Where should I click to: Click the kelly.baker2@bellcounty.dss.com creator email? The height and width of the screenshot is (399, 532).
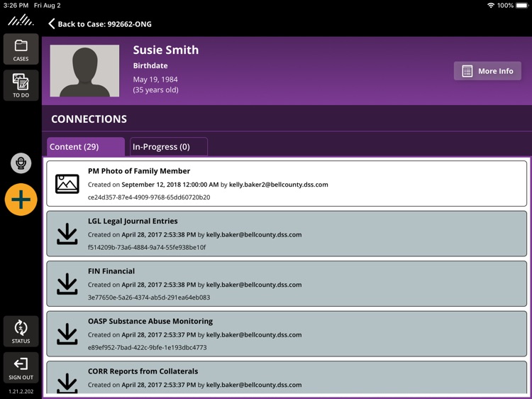click(279, 185)
